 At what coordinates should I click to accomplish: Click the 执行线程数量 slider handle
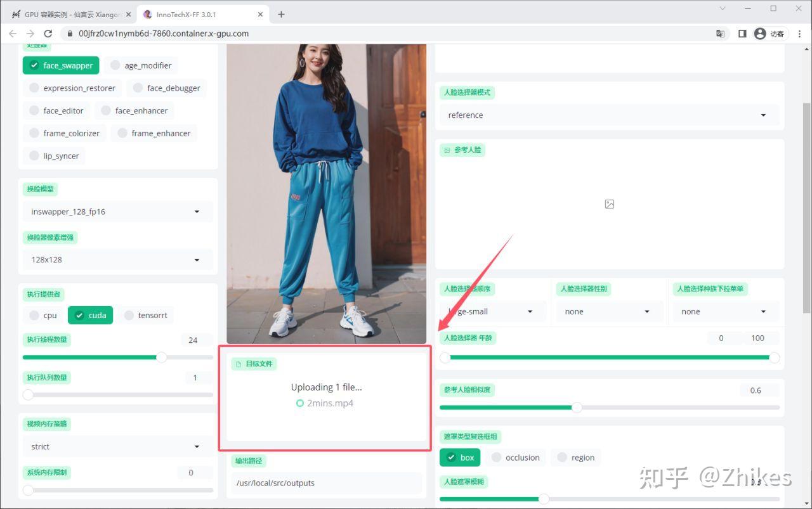click(162, 358)
